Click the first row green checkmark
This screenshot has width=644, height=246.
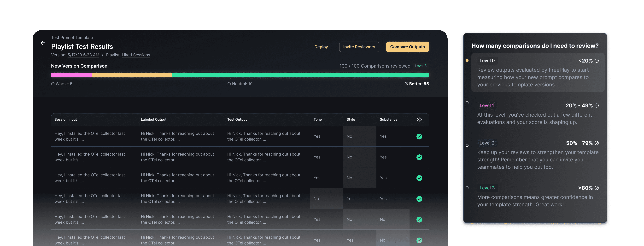(419, 136)
